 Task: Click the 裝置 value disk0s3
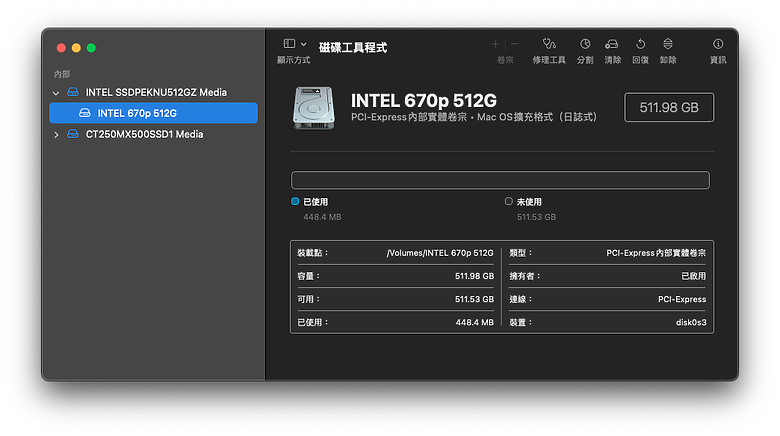point(691,323)
